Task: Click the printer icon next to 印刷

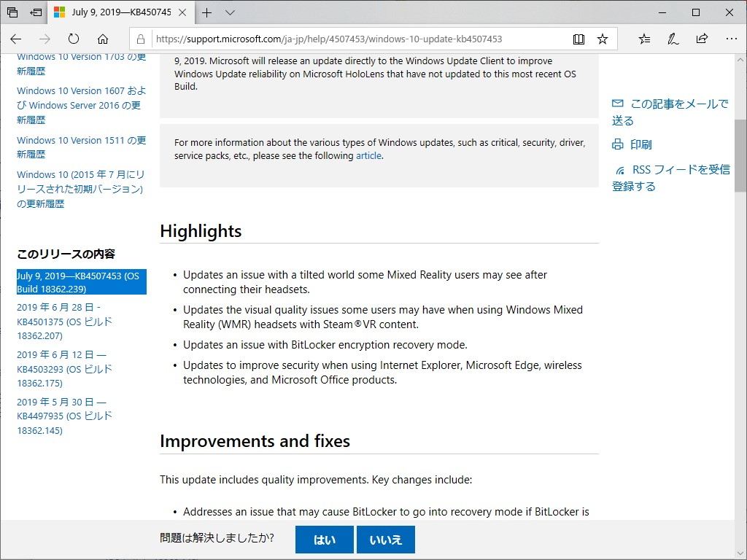Action: click(617, 144)
